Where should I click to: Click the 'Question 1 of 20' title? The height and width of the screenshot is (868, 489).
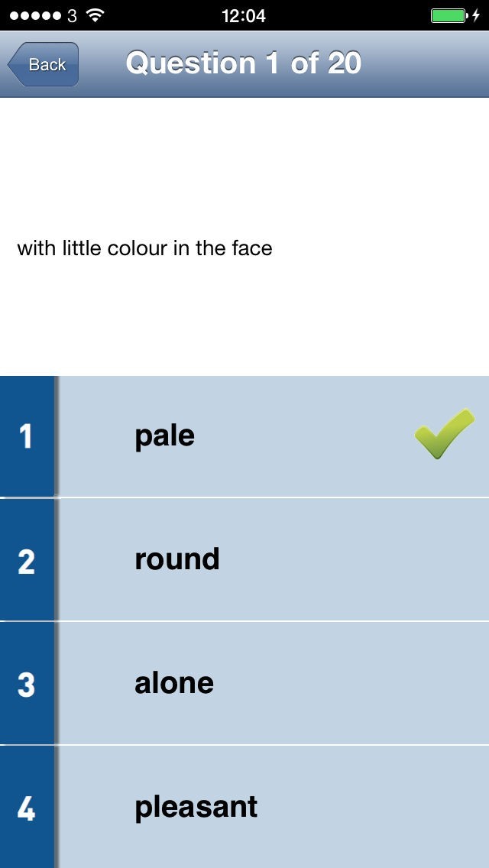click(244, 63)
